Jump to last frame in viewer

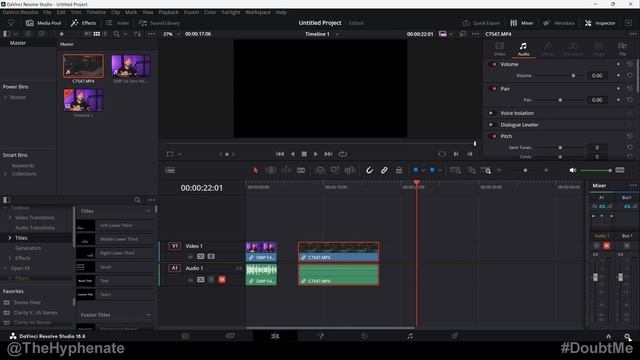[328, 154]
